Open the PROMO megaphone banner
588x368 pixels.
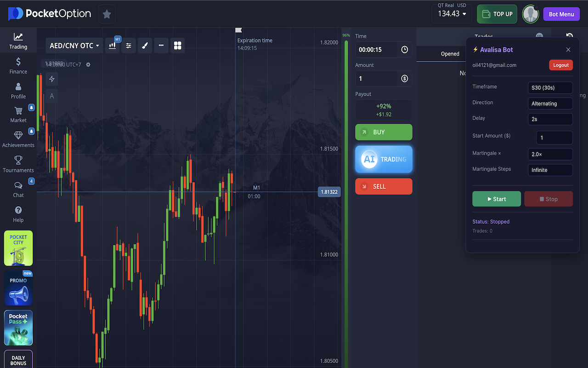[18, 288]
